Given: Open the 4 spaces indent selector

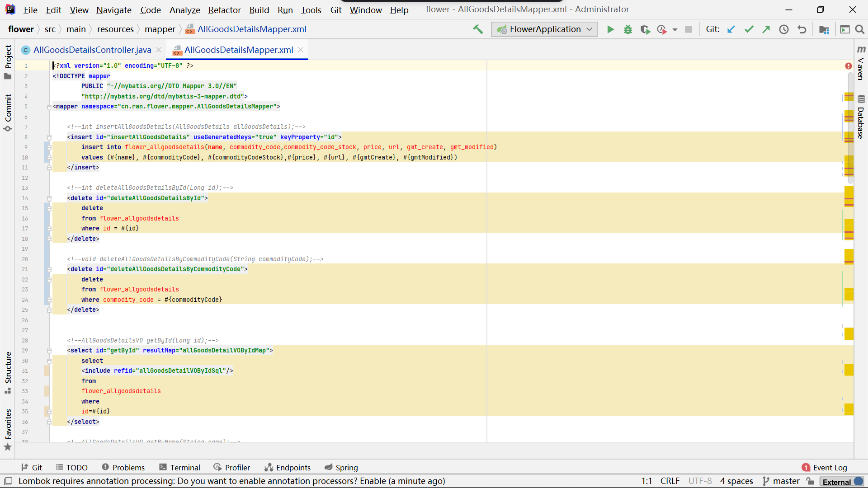Looking at the screenshot, I should click(736, 481).
